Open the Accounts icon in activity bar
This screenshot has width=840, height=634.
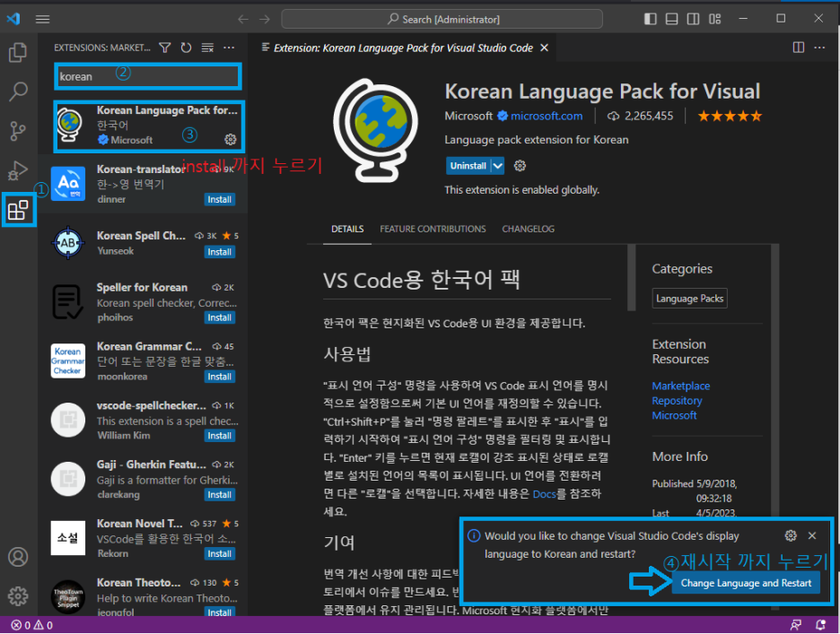point(18,557)
